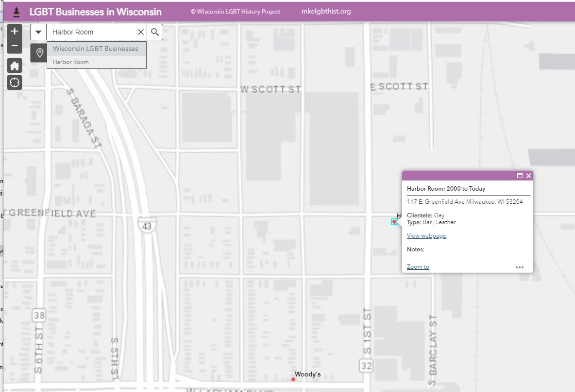Click the highlighted Harbor Room map marker
575x392 pixels.
point(394,222)
